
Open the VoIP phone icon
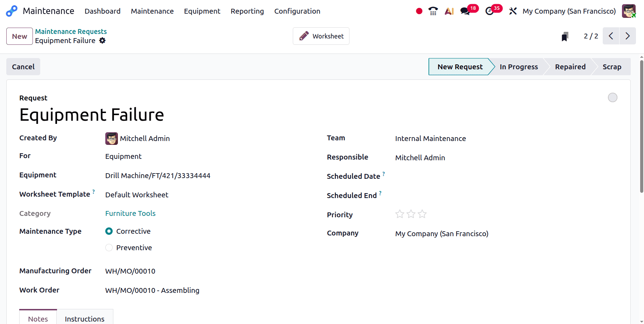point(433,11)
